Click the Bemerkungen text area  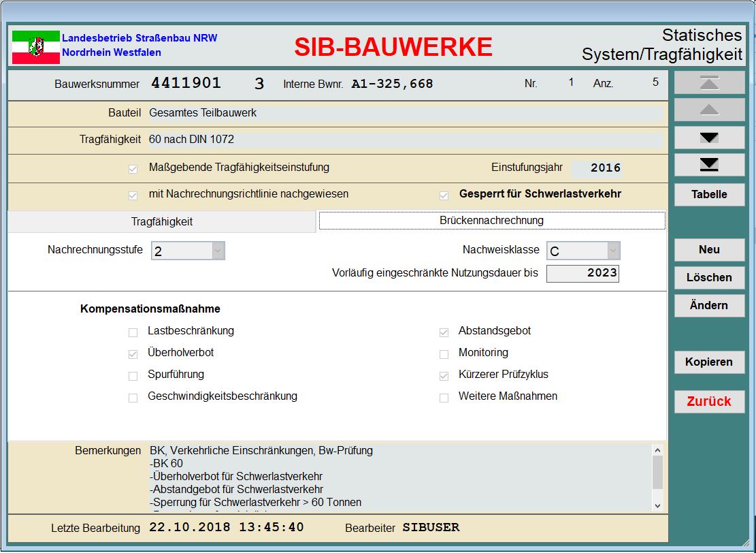(x=399, y=477)
